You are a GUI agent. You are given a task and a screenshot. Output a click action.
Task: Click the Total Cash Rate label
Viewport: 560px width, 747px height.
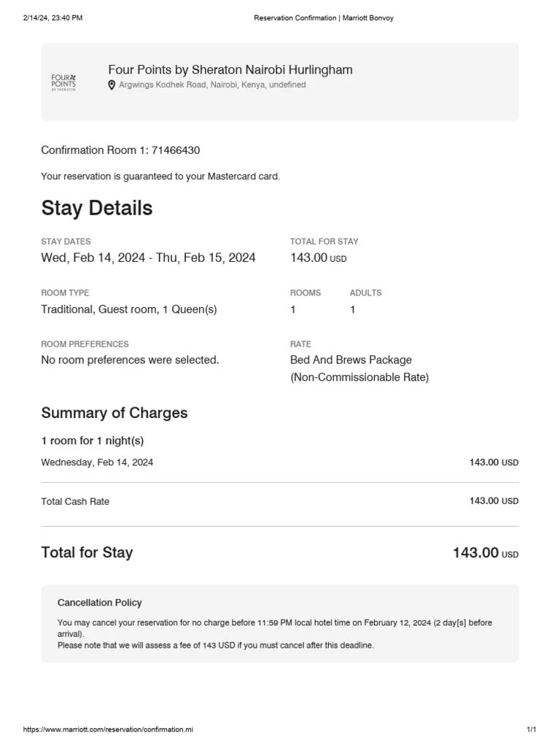click(75, 501)
